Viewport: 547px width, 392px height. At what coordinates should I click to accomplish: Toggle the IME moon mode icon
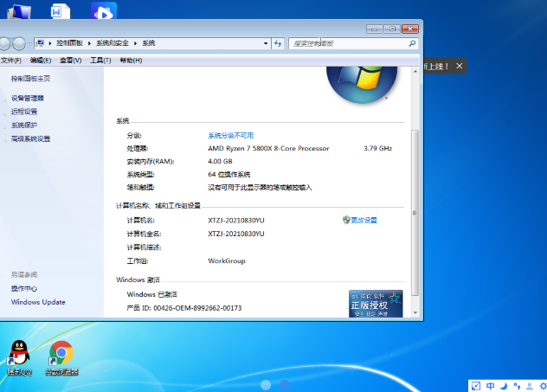tap(505, 385)
